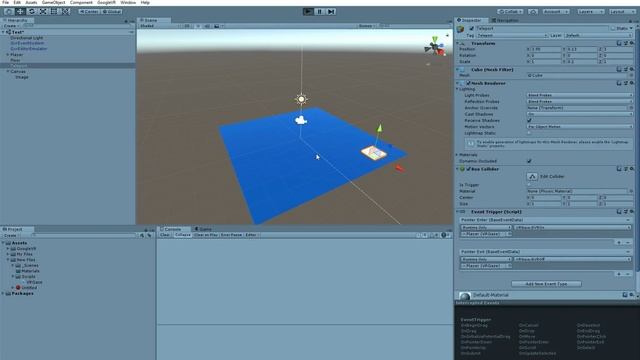Toggle Mesh Renderer enabled checkbox
640x360 pixels.
469,83
